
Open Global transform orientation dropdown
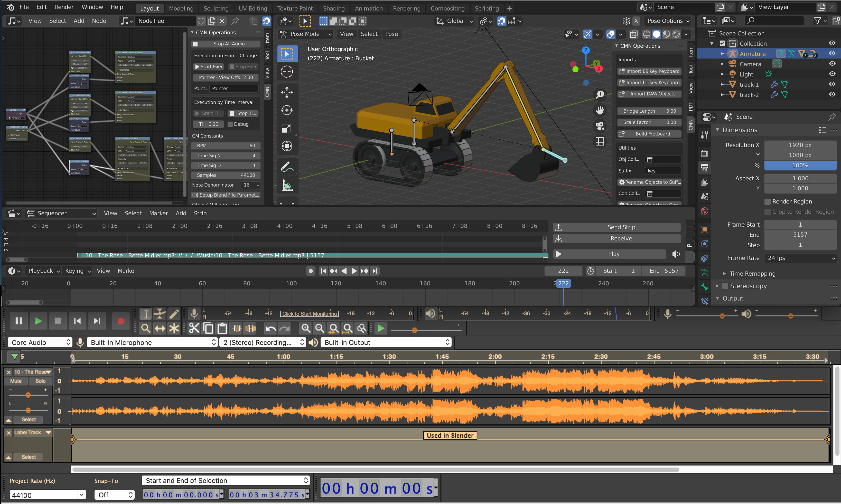(454, 21)
